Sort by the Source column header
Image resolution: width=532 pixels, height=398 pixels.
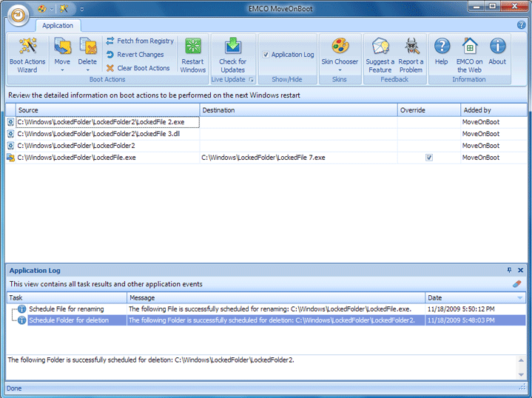pos(107,110)
